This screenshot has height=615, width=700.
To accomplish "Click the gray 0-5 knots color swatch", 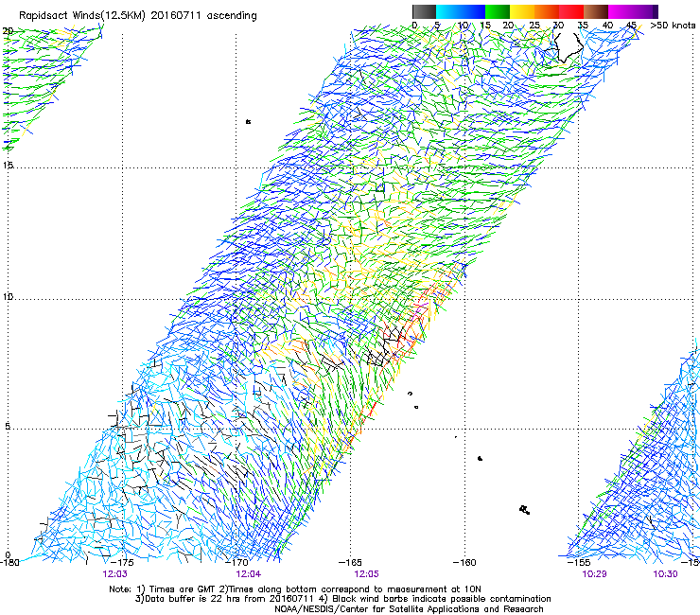I will (424, 11).
